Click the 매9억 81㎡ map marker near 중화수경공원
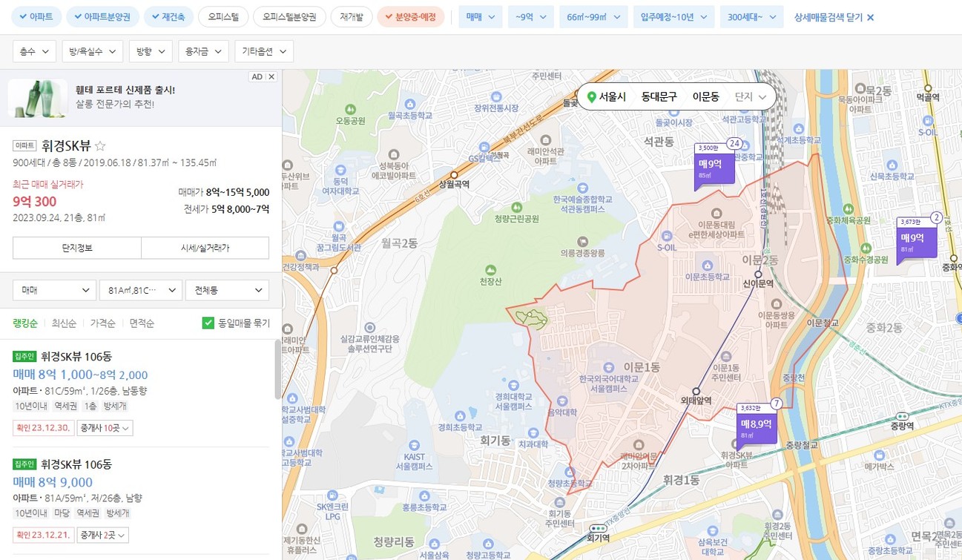 tap(917, 242)
